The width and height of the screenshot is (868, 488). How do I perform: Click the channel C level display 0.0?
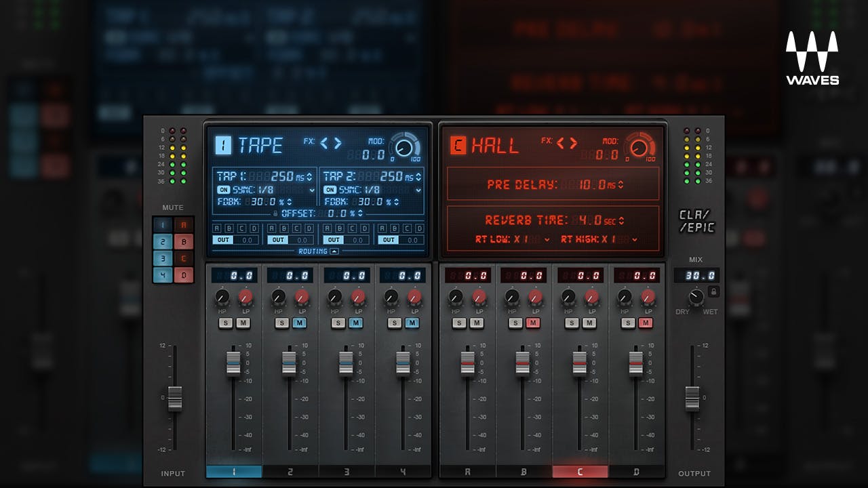[580, 275]
